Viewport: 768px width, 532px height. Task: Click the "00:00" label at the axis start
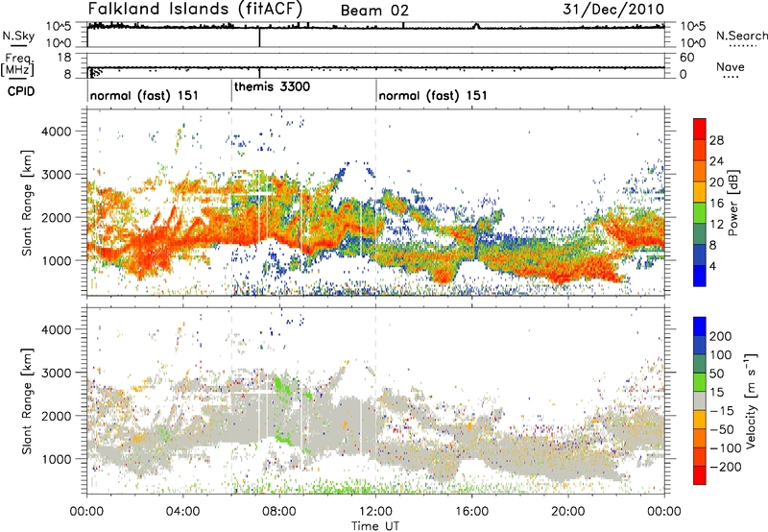86,512
